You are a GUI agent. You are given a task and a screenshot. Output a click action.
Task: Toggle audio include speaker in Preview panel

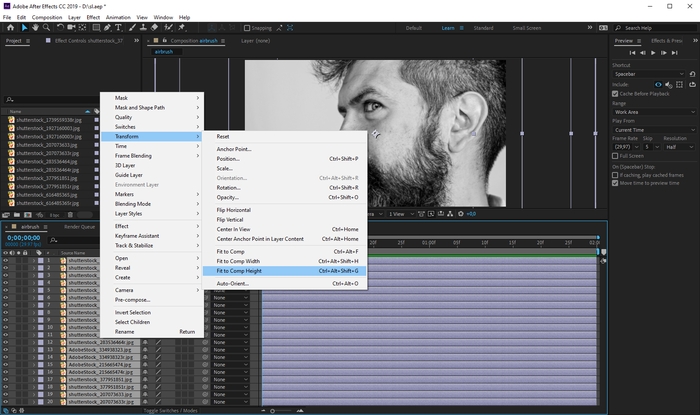point(669,84)
